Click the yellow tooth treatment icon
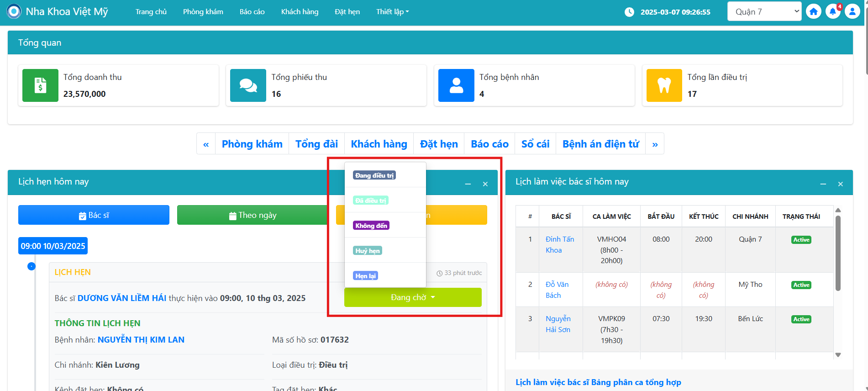 [x=664, y=85]
